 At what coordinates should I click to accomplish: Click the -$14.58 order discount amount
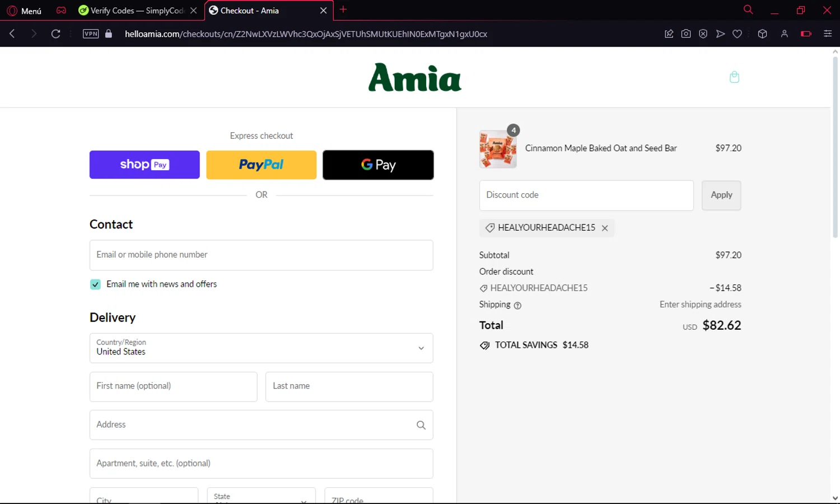coord(725,288)
